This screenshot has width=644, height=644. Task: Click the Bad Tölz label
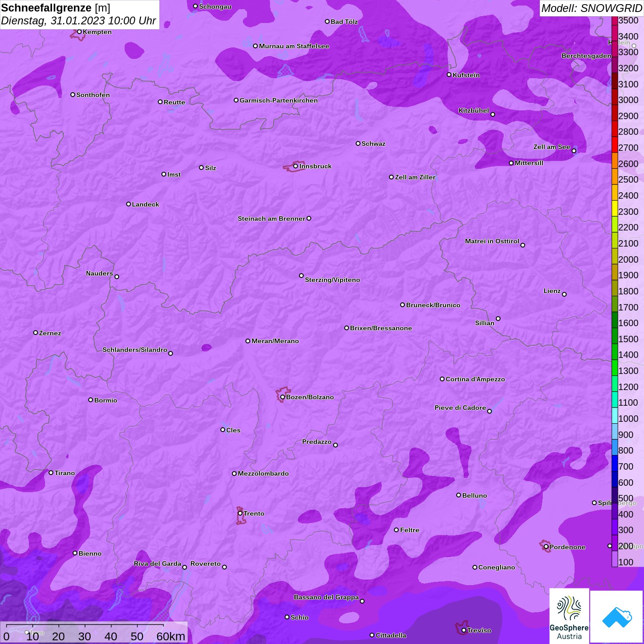[344, 22]
